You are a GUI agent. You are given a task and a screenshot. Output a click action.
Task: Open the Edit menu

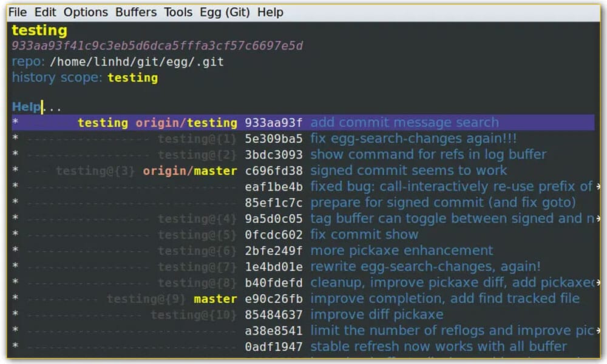(45, 12)
